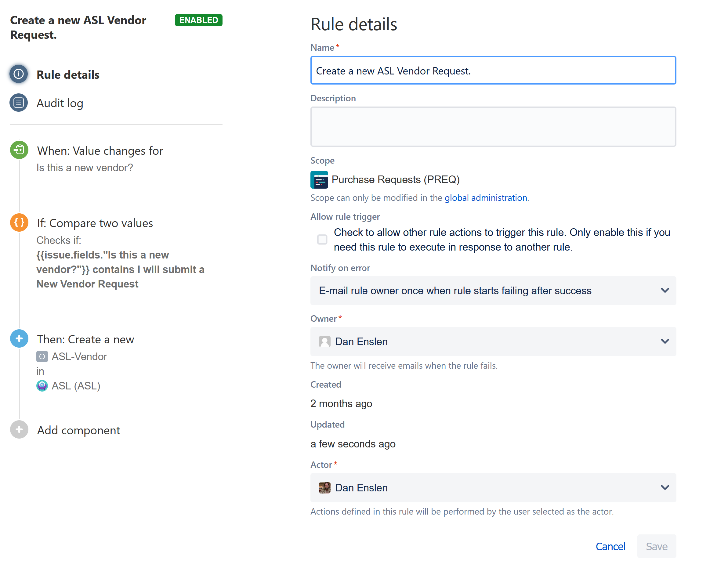This screenshot has width=728, height=575.
Task: Open the Owner dropdown showing Dan Enslen
Action: 493,341
